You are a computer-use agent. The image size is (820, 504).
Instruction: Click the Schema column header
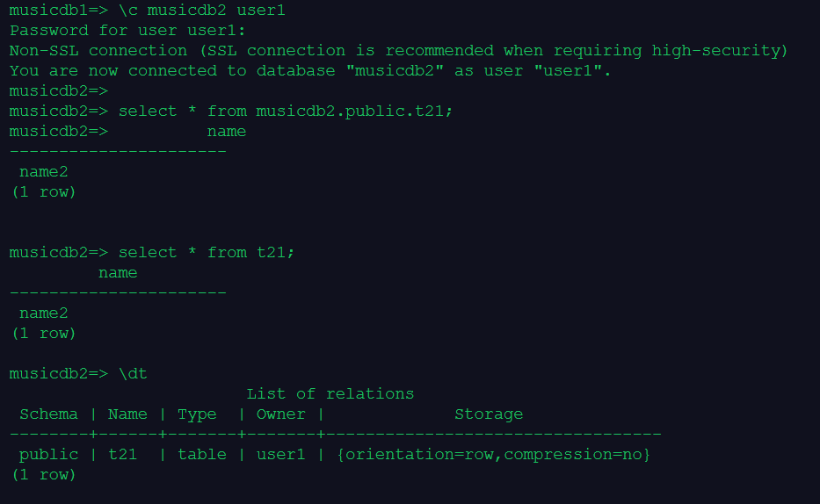coord(48,414)
